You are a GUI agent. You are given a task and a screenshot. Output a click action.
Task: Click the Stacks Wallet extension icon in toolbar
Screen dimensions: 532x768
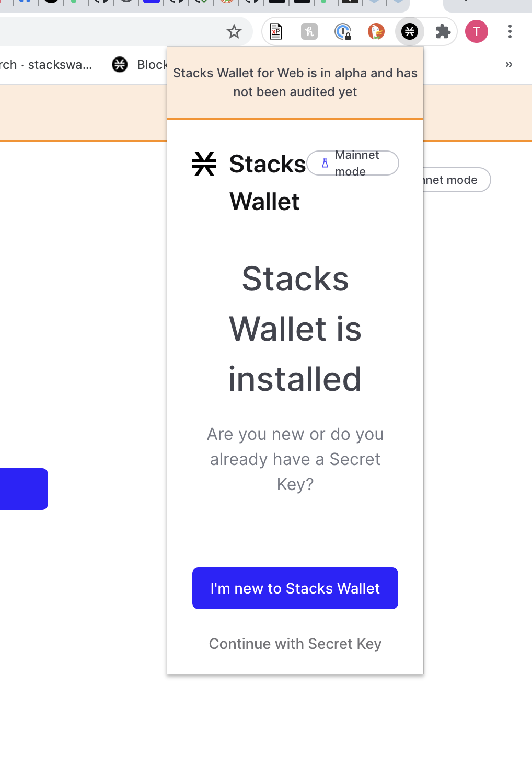click(x=409, y=31)
